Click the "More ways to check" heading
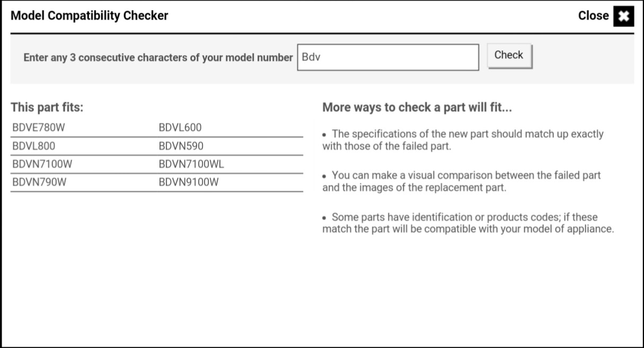The width and height of the screenshot is (644, 348). pos(416,108)
